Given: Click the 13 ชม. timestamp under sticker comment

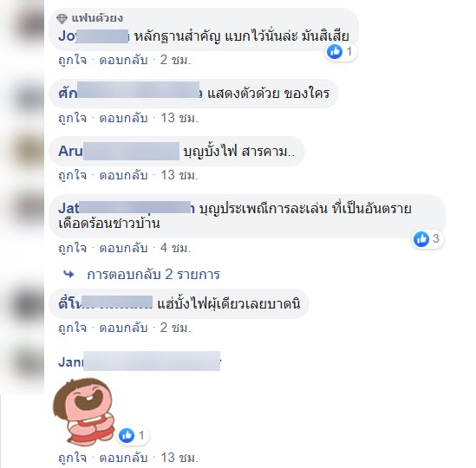Looking at the screenshot, I should tap(179, 458).
